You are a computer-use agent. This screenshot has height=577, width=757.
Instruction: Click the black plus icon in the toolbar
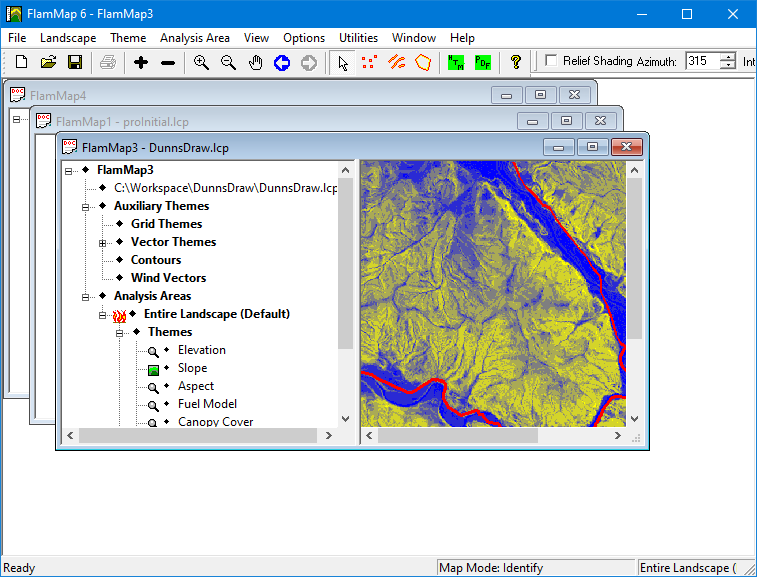pos(141,62)
